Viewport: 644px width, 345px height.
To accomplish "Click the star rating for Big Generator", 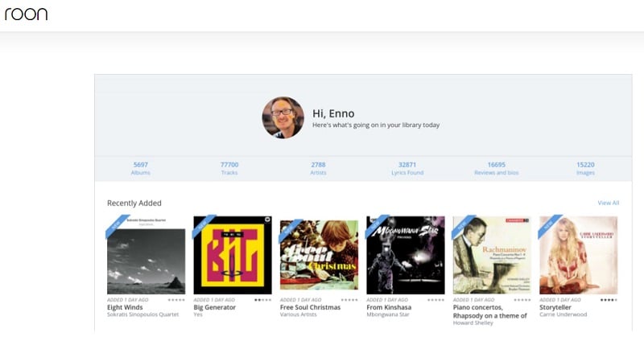I will click(262, 299).
